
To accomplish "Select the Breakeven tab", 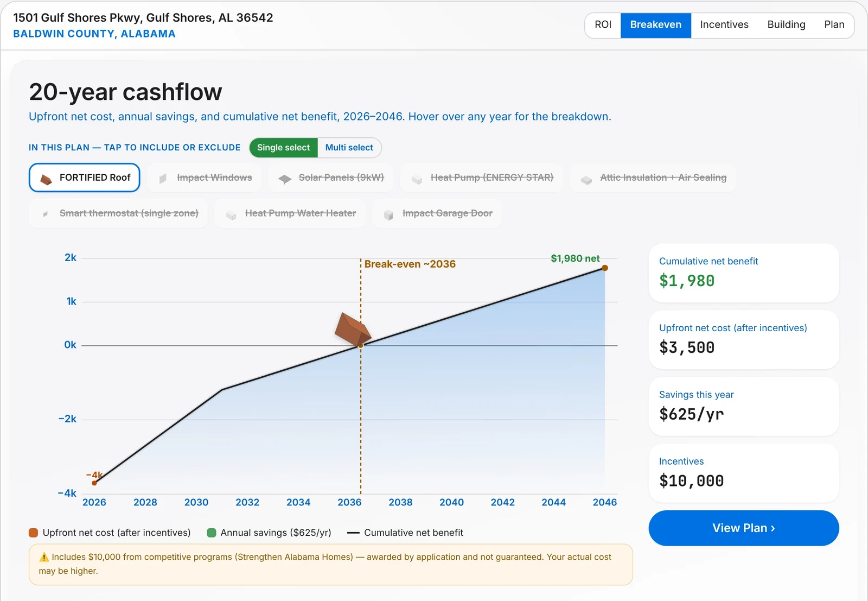I will [655, 25].
